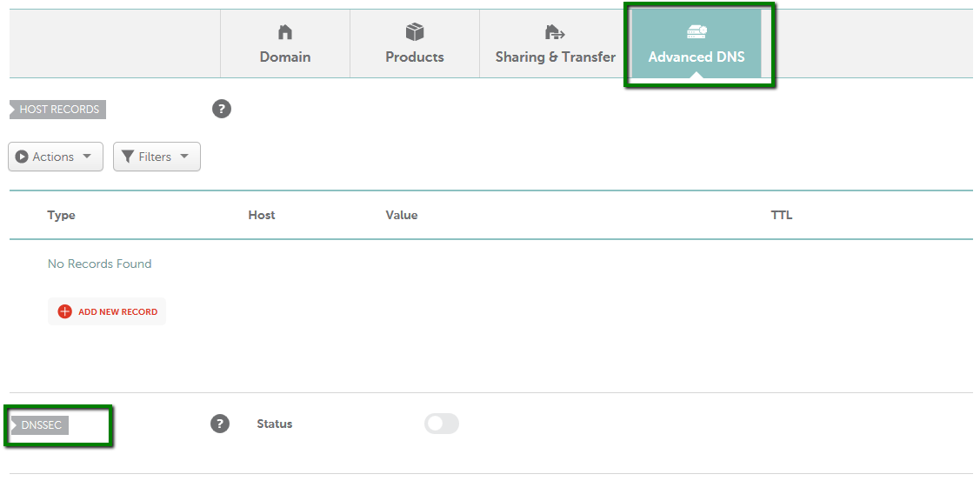Click the funnel icon in Filters button
Screen dimensions: 980x481
pos(128,157)
